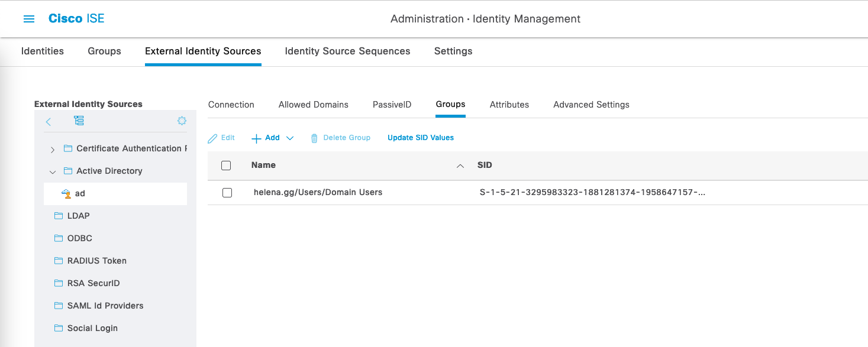
Task: Select the RADIUS Token tree item
Action: click(96, 261)
